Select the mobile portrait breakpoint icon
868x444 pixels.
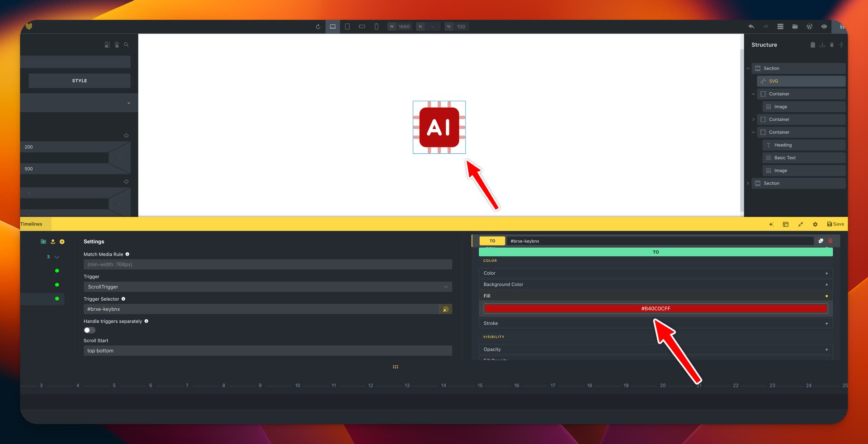[376, 27]
